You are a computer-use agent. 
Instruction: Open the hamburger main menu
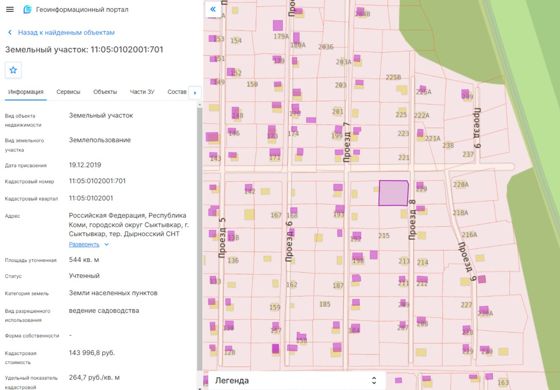click(x=10, y=9)
